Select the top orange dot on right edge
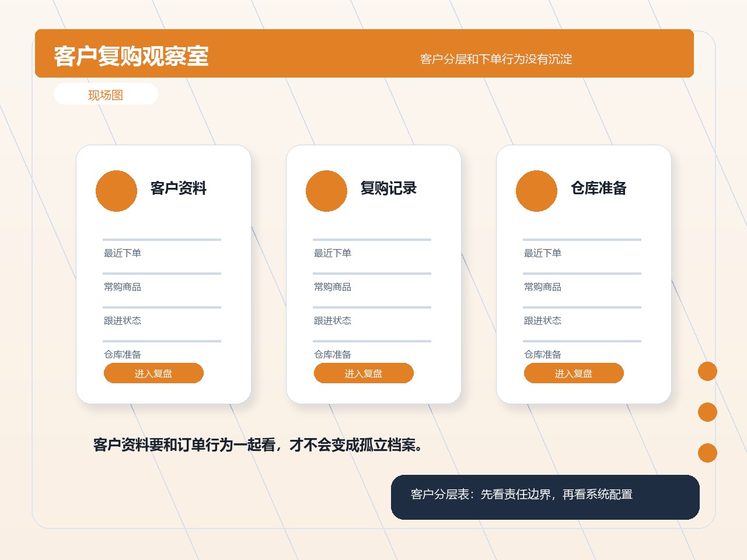 point(707,371)
